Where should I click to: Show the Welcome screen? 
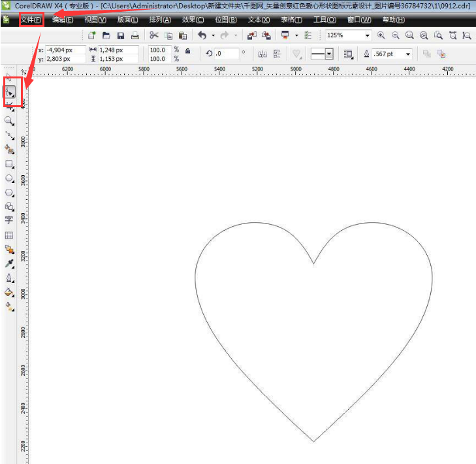point(308,35)
